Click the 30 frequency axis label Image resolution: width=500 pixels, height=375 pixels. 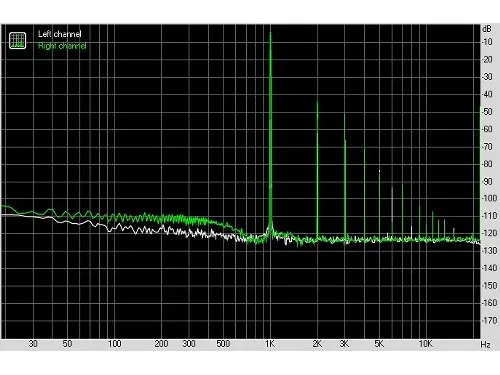pyautogui.click(x=33, y=344)
